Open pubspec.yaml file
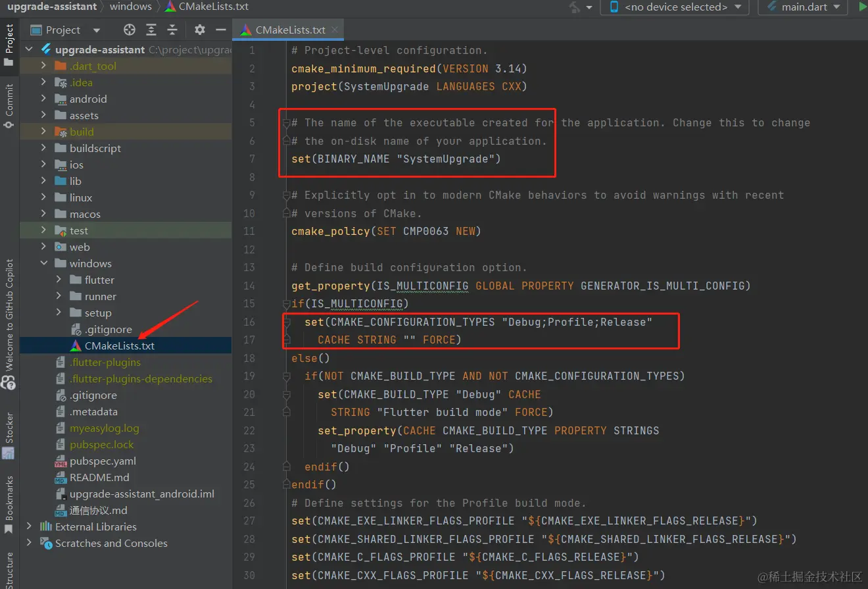The image size is (868, 589). pos(103,461)
